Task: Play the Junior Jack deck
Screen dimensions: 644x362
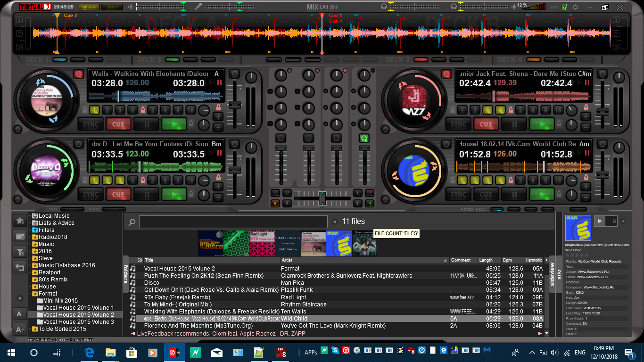Action: (x=542, y=124)
